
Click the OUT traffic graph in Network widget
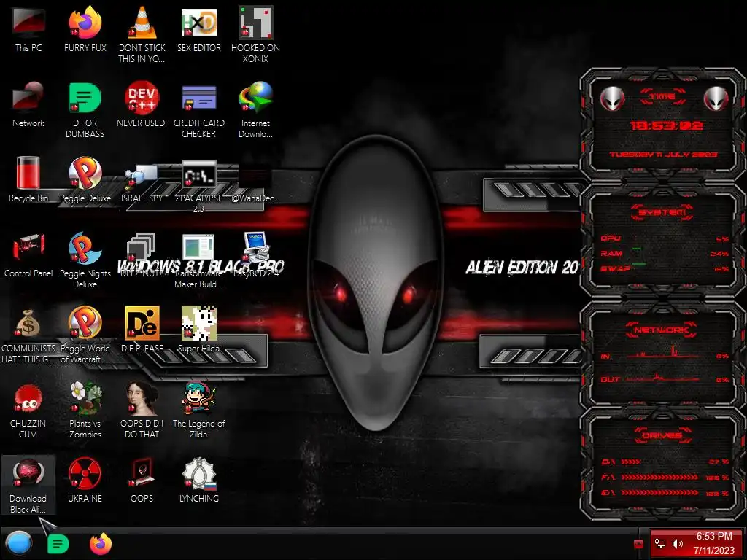[665, 378]
